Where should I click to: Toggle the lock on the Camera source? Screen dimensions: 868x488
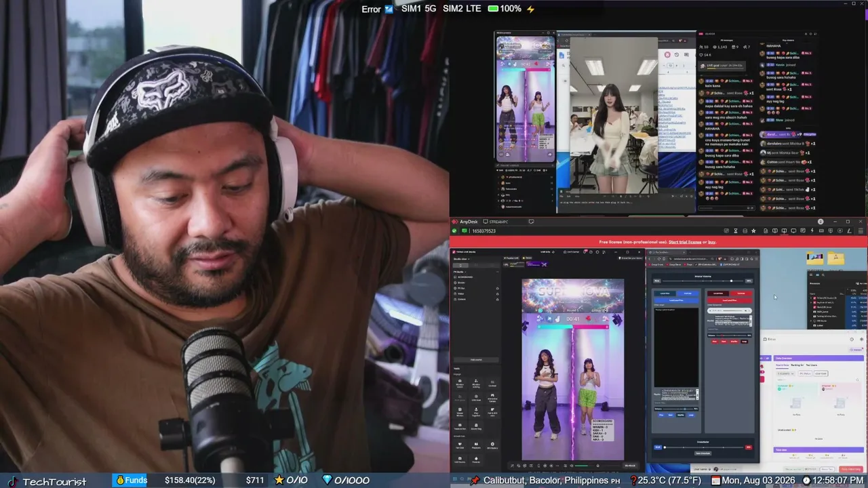[497, 299]
